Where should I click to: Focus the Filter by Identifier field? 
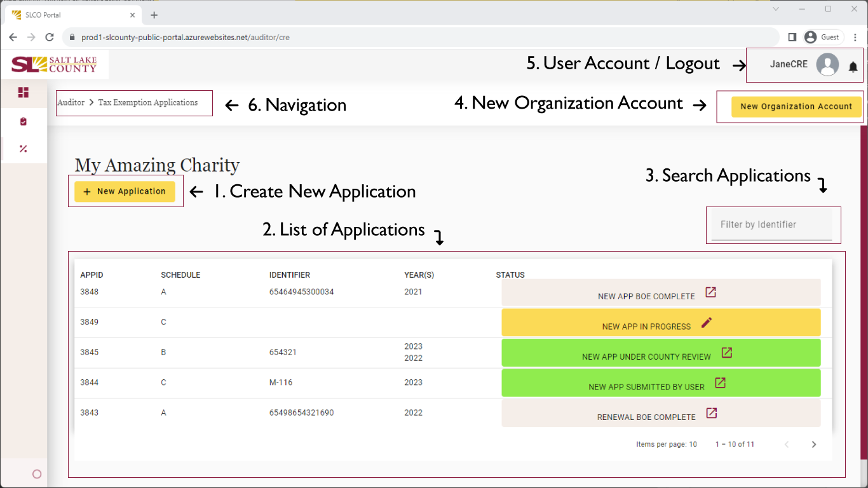(x=771, y=225)
